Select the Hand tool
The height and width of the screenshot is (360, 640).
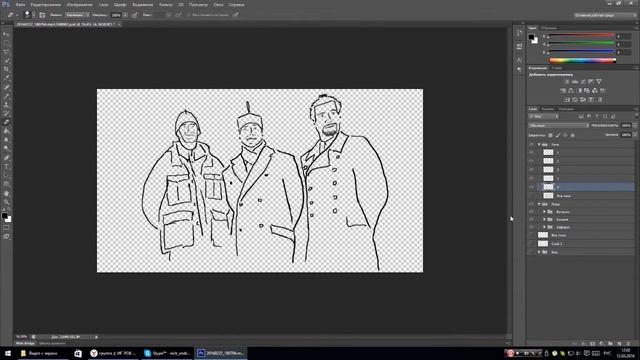6,193
